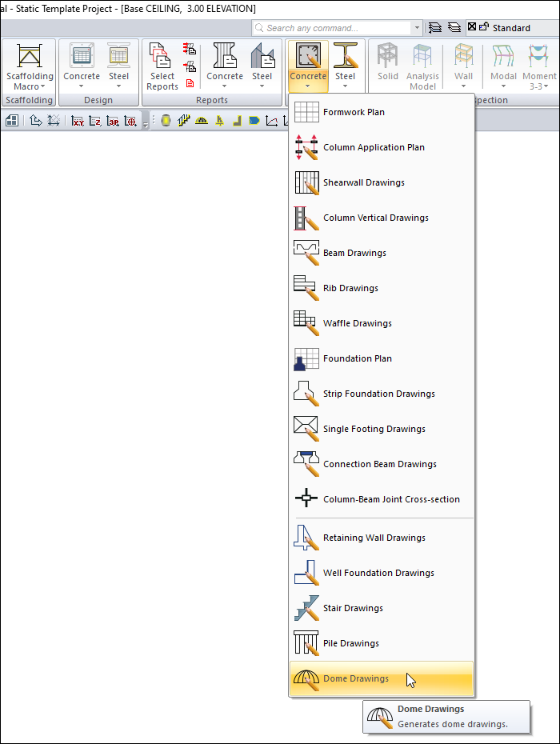The width and height of the screenshot is (560, 744).
Task: Click the yellow cylinder toolbar icon
Action: (166, 121)
